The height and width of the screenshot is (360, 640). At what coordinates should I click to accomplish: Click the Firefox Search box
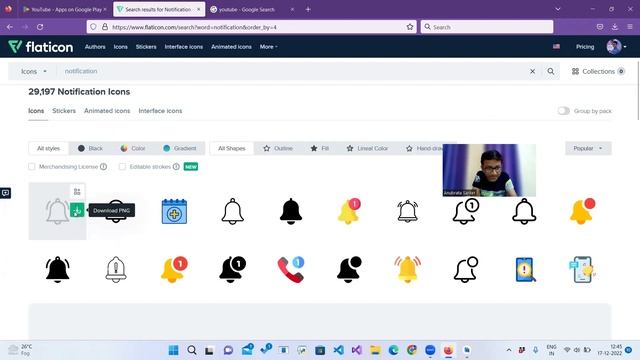tap(487, 27)
